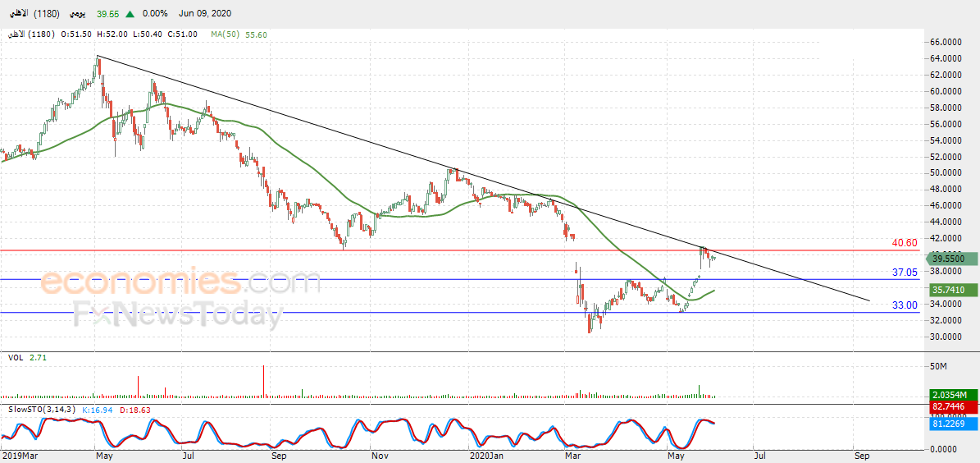The width and height of the screenshot is (980, 463).
Task: Click the 2020Jan time axis label
Action: point(487,456)
